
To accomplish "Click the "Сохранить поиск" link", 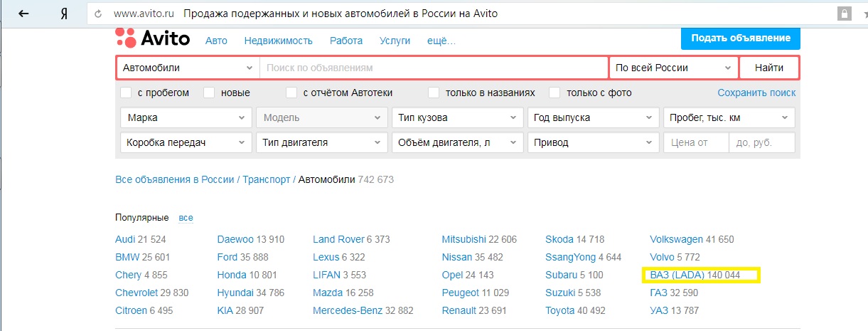I will click(x=756, y=93).
